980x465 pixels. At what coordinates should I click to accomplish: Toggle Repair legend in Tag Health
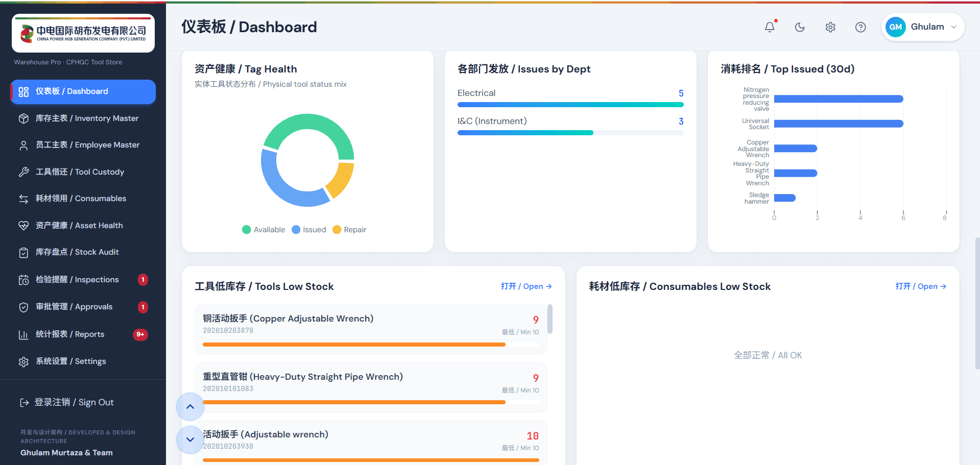(x=349, y=230)
